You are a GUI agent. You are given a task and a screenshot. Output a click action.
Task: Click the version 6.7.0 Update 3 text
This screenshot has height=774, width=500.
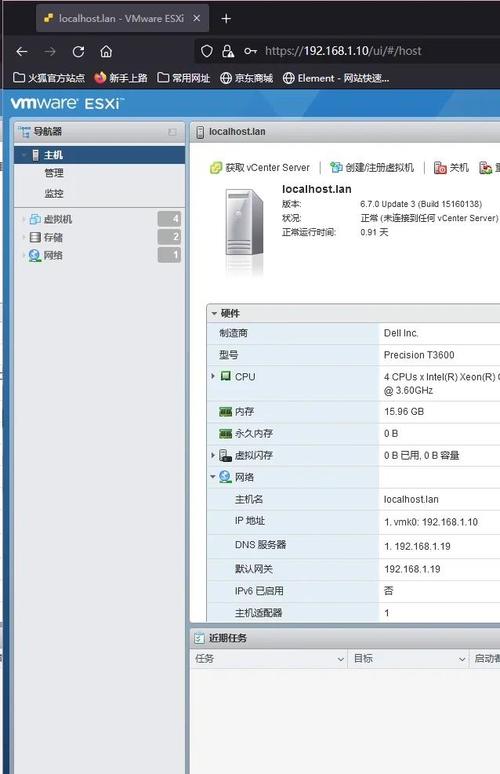[421, 204]
